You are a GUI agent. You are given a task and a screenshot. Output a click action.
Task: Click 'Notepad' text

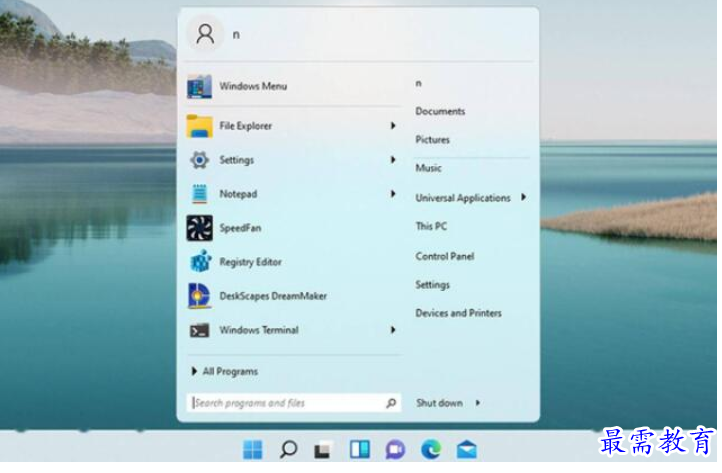coord(238,194)
